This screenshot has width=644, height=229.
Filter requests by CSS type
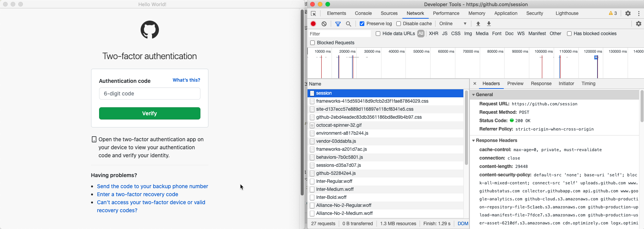(456, 34)
